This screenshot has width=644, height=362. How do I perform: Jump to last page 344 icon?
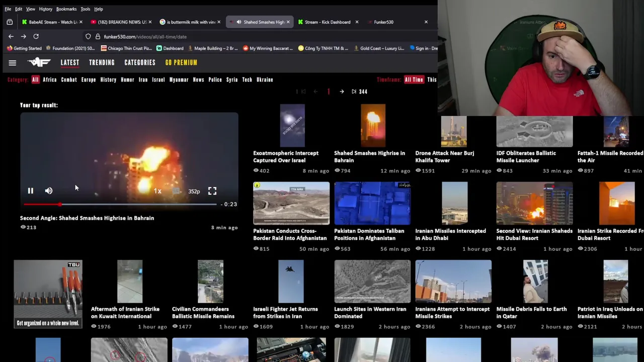click(x=354, y=92)
